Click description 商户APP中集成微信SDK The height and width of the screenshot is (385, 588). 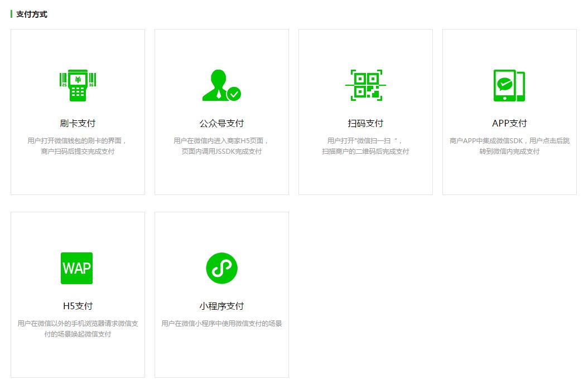(486, 141)
